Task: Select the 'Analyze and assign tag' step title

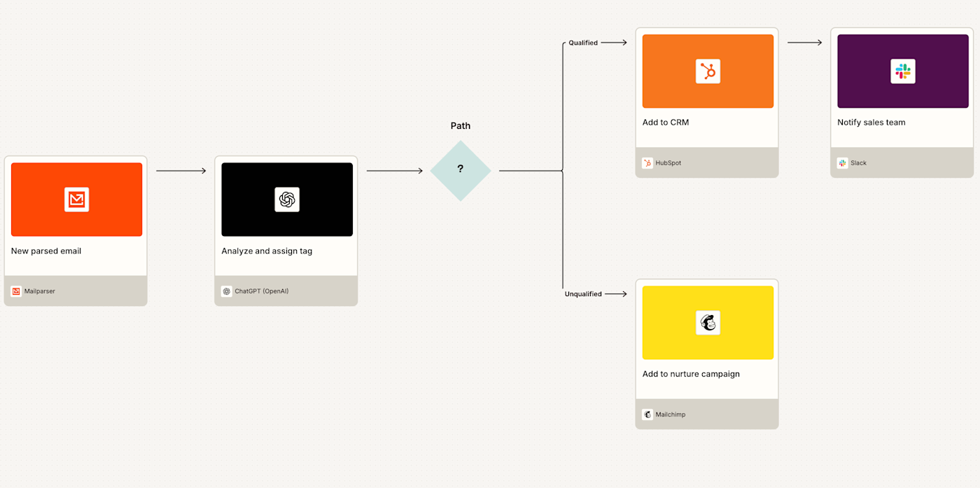Action: pos(267,251)
